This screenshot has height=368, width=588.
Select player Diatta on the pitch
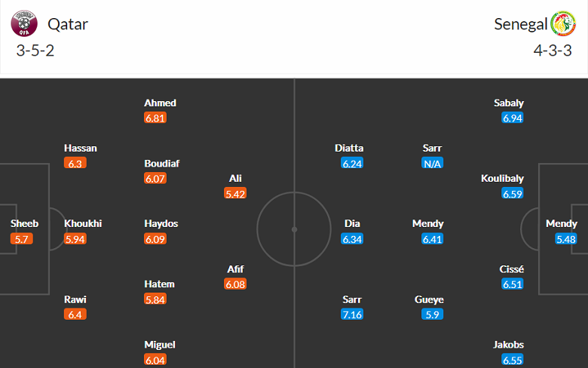(x=350, y=149)
